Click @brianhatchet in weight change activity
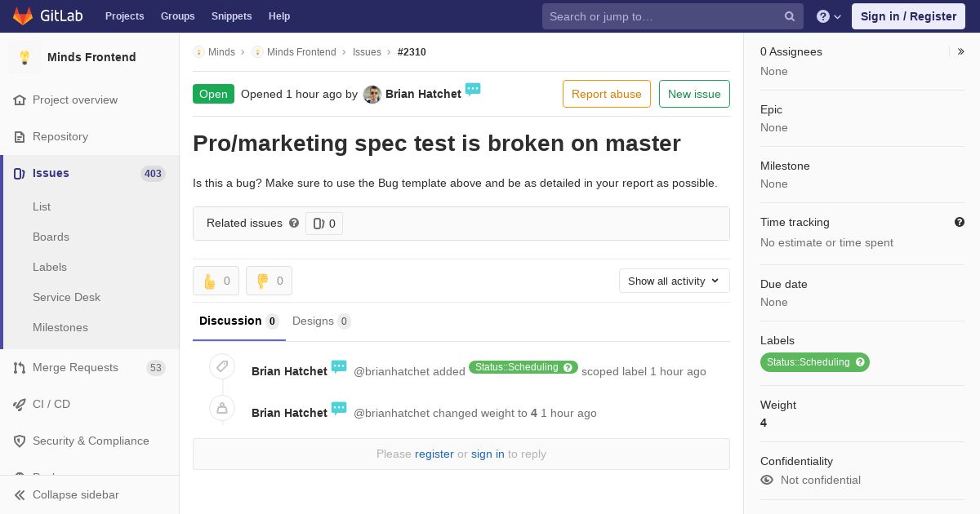Screen dimensions: 980x514 pyautogui.click(x=391, y=413)
